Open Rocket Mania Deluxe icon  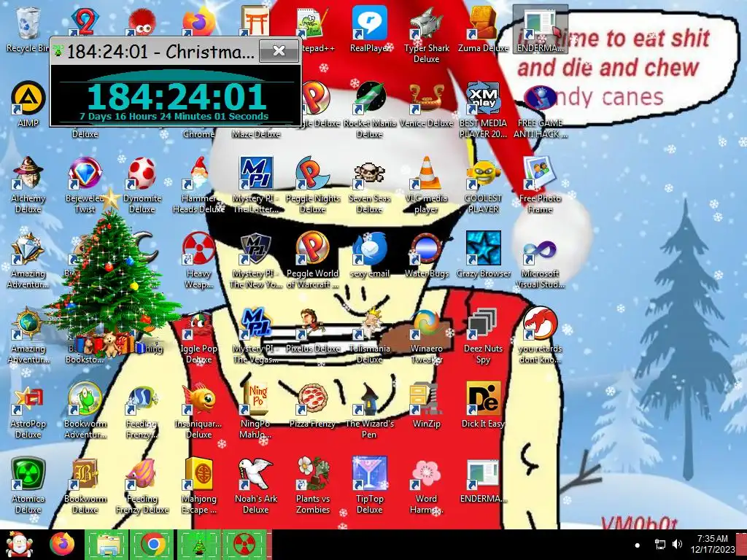pos(369,109)
